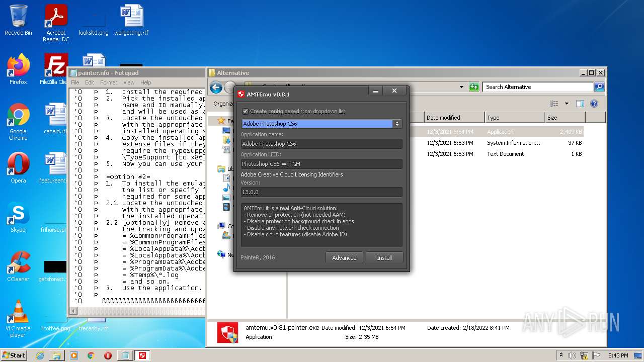Expand the address bar history dropdown
This screenshot has height=362, width=644.
[x=461, y=87]
